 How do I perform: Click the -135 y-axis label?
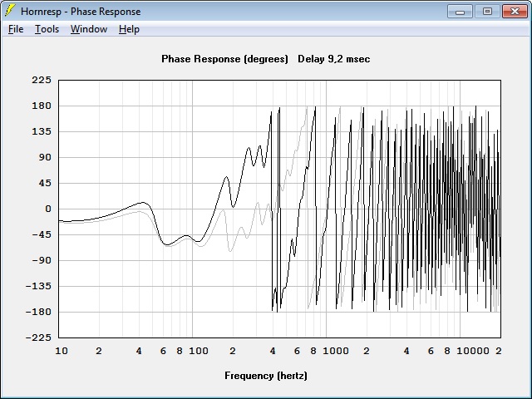(39, 286)
